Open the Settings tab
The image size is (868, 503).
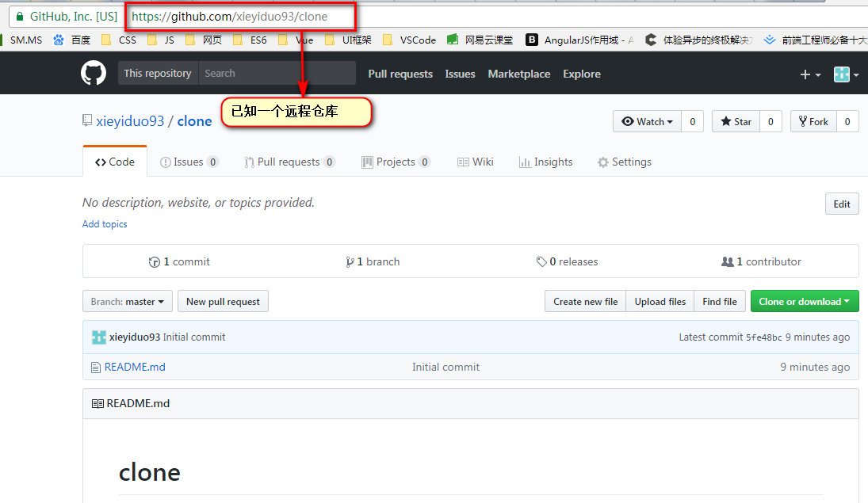click(625, 162)
